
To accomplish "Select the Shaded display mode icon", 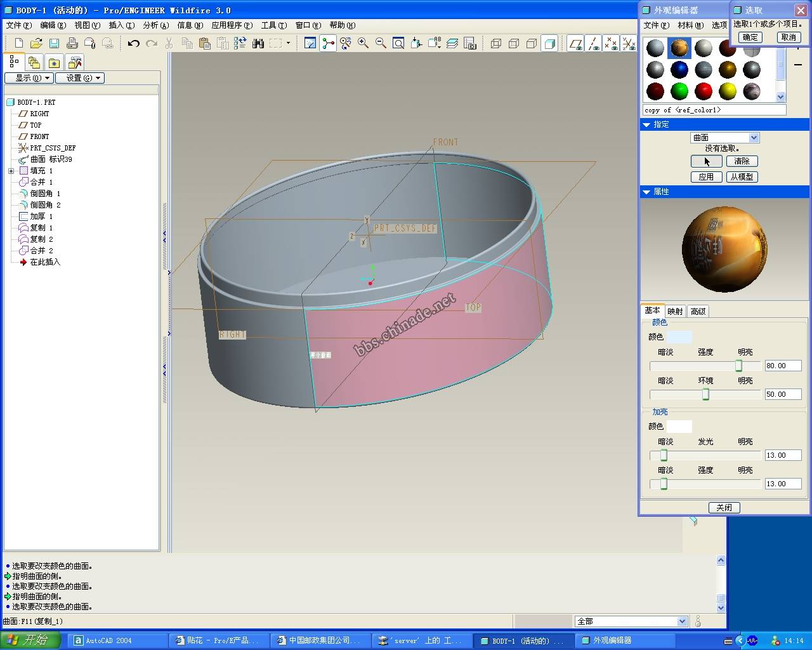I will pos(550,43).
